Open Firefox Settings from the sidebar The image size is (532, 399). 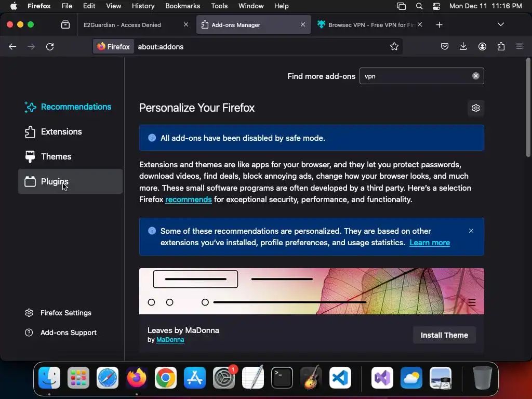pyautogui.click(x=58, y=313)
